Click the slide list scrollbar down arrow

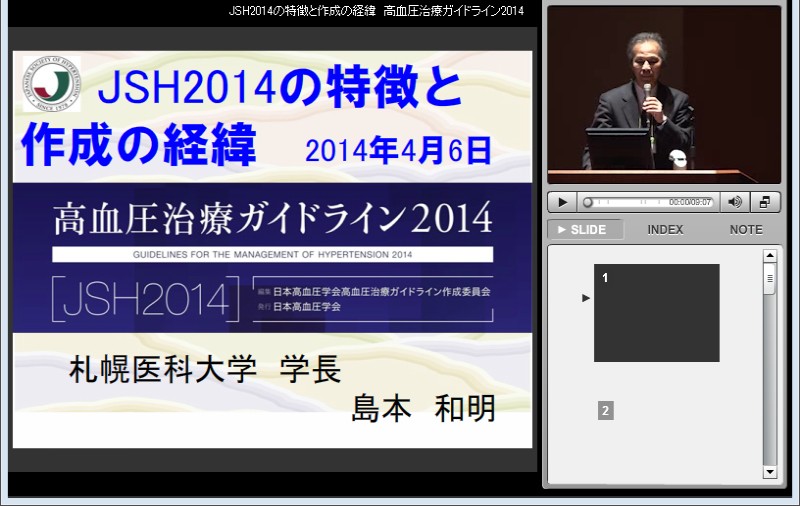[770, 471]
